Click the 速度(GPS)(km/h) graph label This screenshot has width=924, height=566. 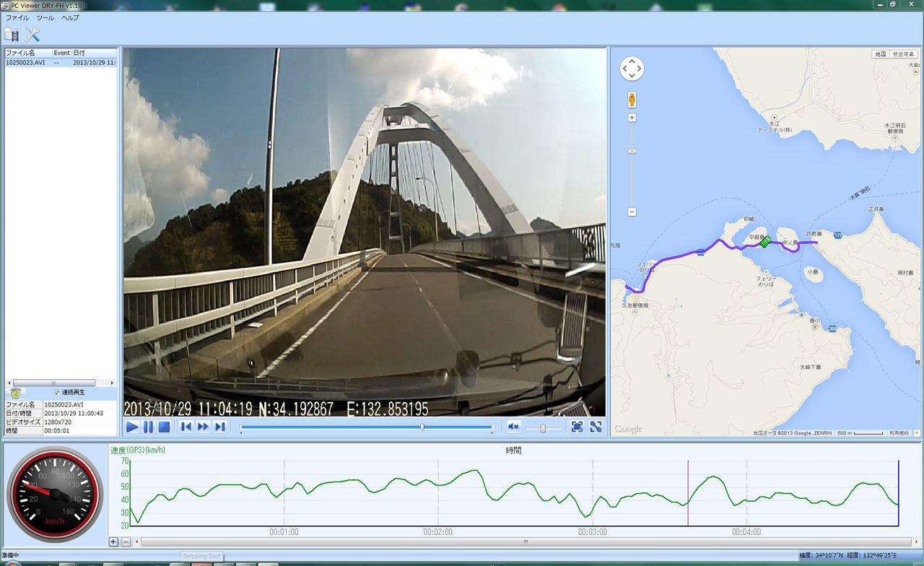[x=139, y=450]
